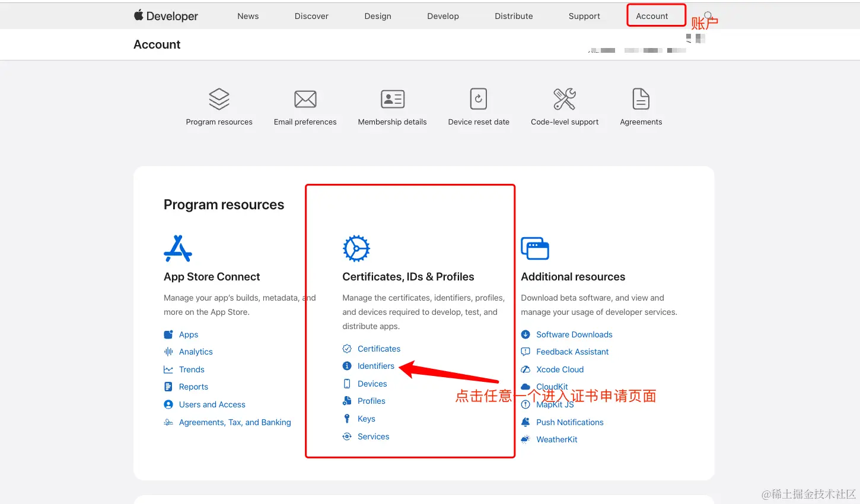Click the Code-level support label

tap(565, 122)
